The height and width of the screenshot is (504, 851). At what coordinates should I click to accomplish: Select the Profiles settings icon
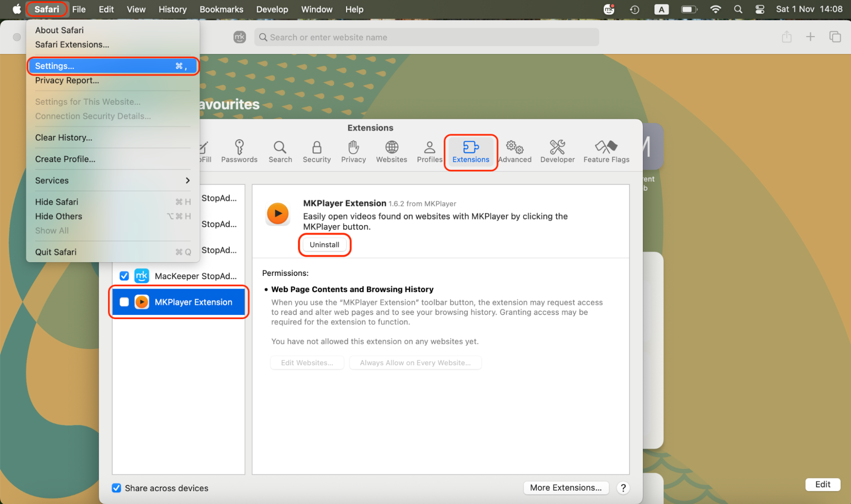429,152
